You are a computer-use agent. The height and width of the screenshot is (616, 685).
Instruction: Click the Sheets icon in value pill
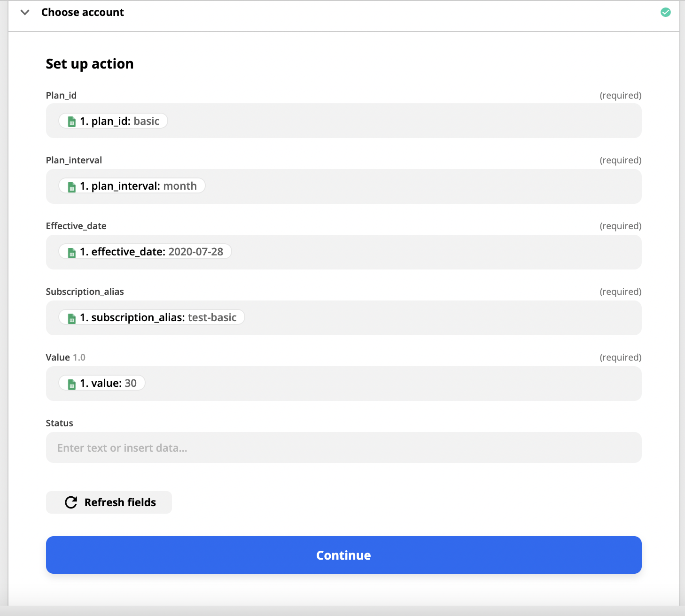click(72, 384)
